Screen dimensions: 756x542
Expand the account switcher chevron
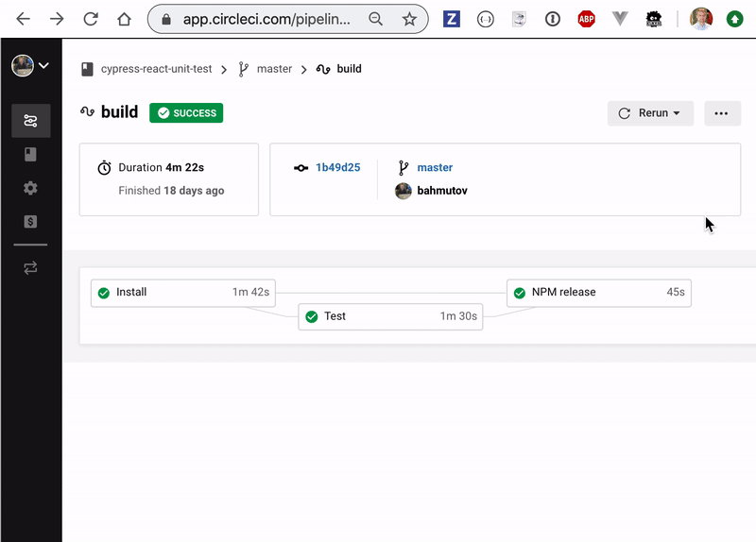[x=43, y=65]
